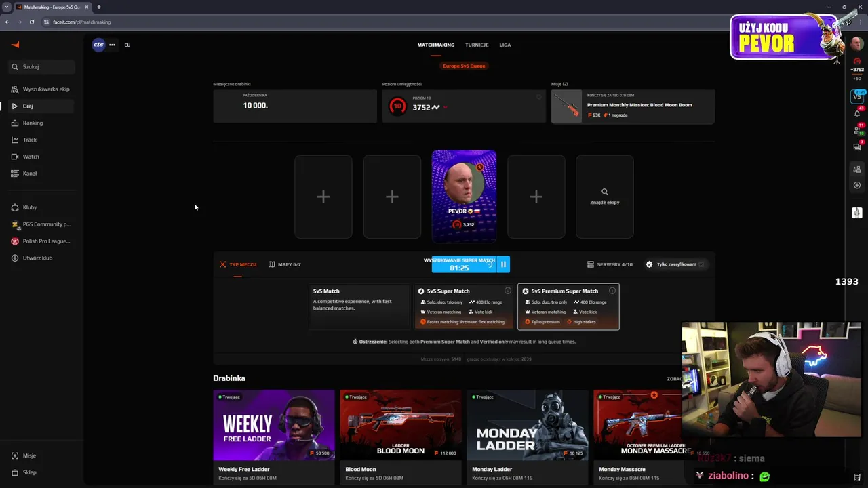Click the level 10 skill icon
The image size is (868, 488).
click(398, 106)
